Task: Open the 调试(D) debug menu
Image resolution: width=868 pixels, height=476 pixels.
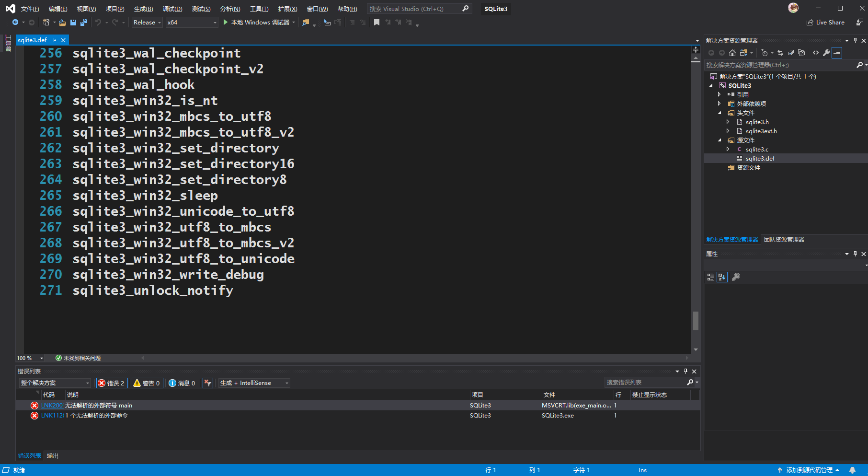Action: click(x=172, y=9)
